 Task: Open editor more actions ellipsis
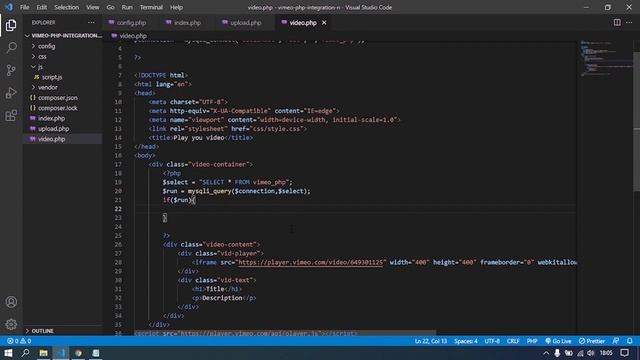[629, 22]
